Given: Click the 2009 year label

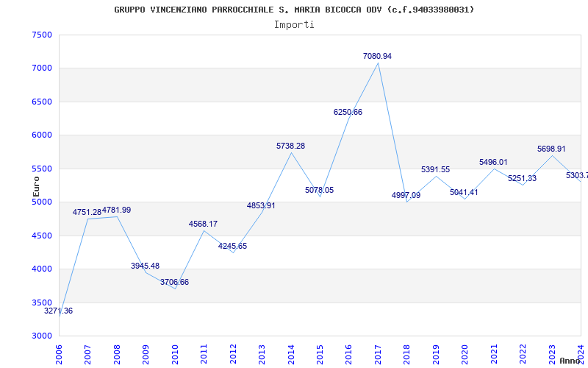Looking at the screenshot, I should click(x=146, y=355).
